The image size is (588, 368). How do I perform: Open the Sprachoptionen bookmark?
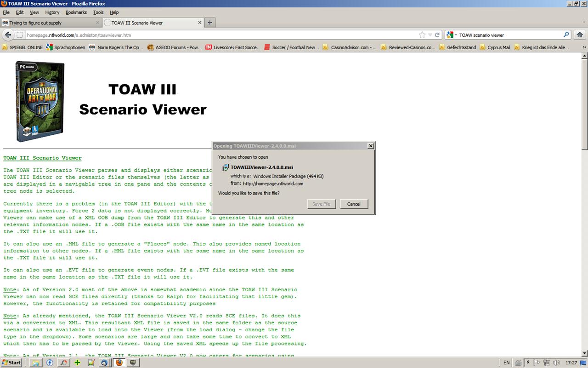pos(66,47)
